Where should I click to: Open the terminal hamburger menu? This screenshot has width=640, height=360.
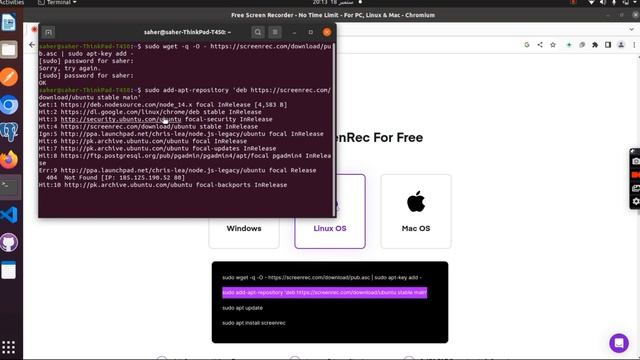pos(275,32)
